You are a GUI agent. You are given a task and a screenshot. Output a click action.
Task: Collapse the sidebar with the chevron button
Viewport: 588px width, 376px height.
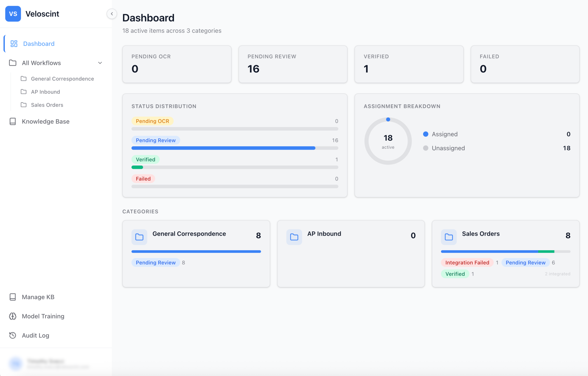pos(112,14)
